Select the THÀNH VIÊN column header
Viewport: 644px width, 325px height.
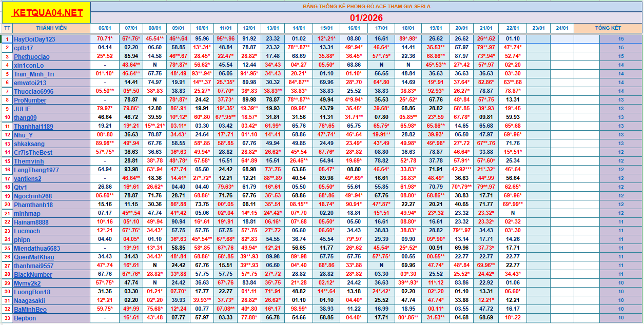[x=51, y=28]
